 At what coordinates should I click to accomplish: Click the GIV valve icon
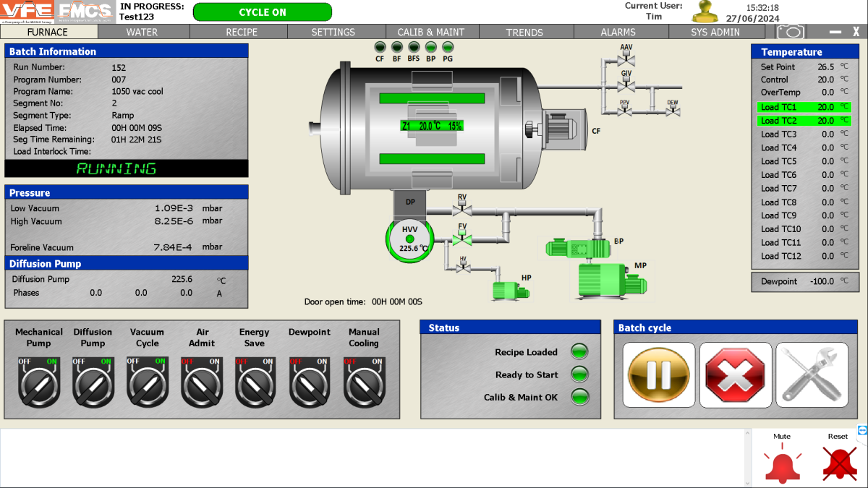626,86
